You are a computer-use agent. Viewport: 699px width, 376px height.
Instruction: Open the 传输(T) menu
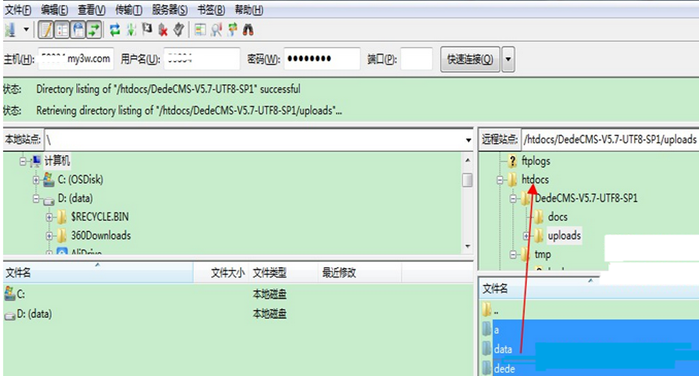[129, 9]
